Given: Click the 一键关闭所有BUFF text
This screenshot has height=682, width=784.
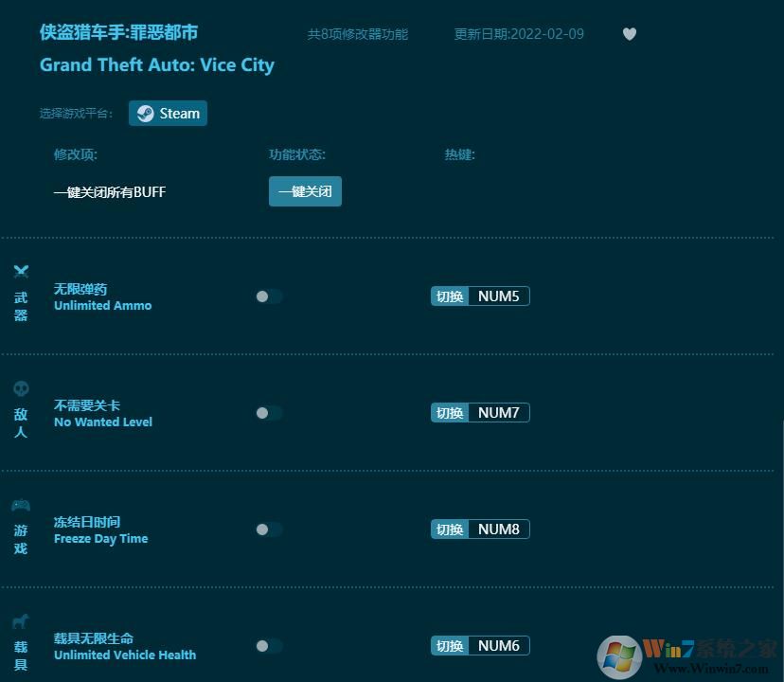Looking at the screenshot, I should (x=110, y=192).
